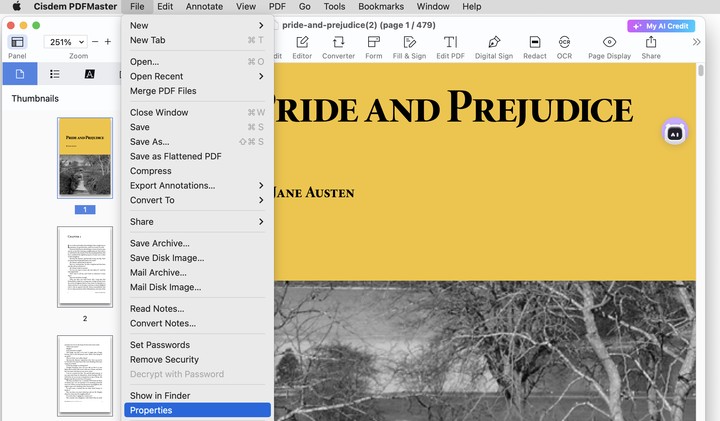Select page 1 thumbnail
Image resolution: width=720 pixels, height=421 pixels.
[85, 158]
